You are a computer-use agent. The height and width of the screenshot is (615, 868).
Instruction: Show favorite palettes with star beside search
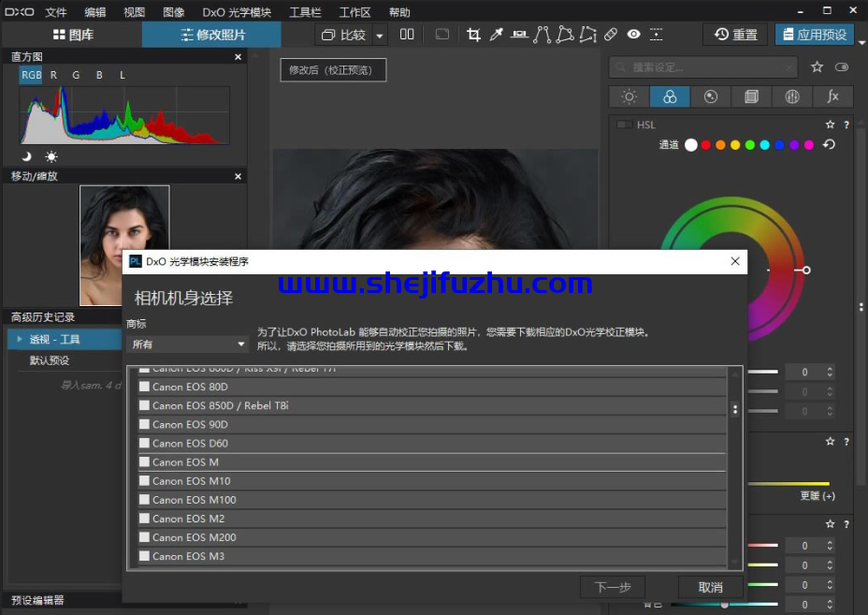coord(817,67)
